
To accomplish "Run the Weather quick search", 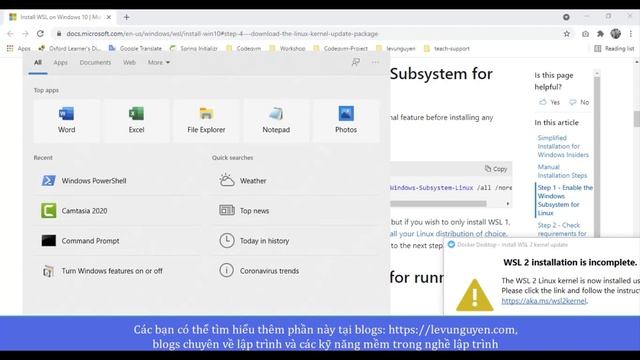I will click(296, 180).
